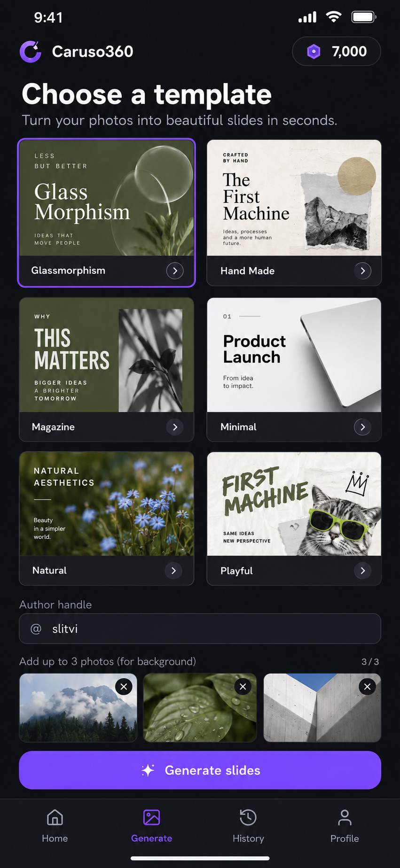Select the Minimal Product Launch preview
Viewport: 400px width, 868px height.
294,355
